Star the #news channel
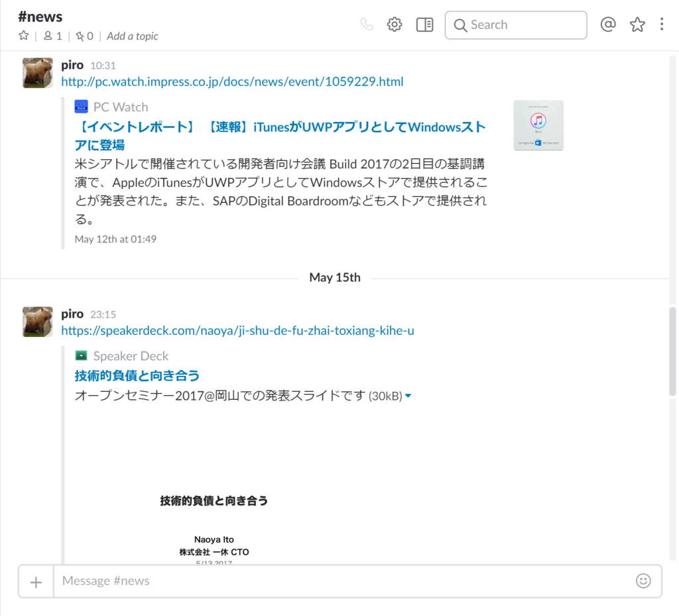Screen dimensions: 679x616 click(x=24, y=36)
